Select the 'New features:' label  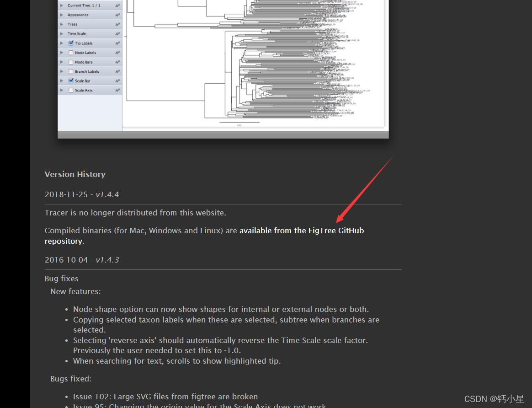75,291
